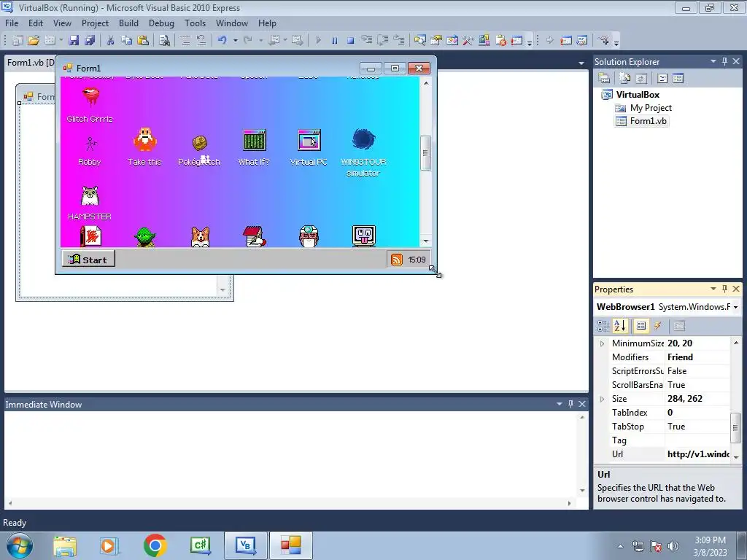Open Virtual PC desktop icon in Form1

click(309, 147)
